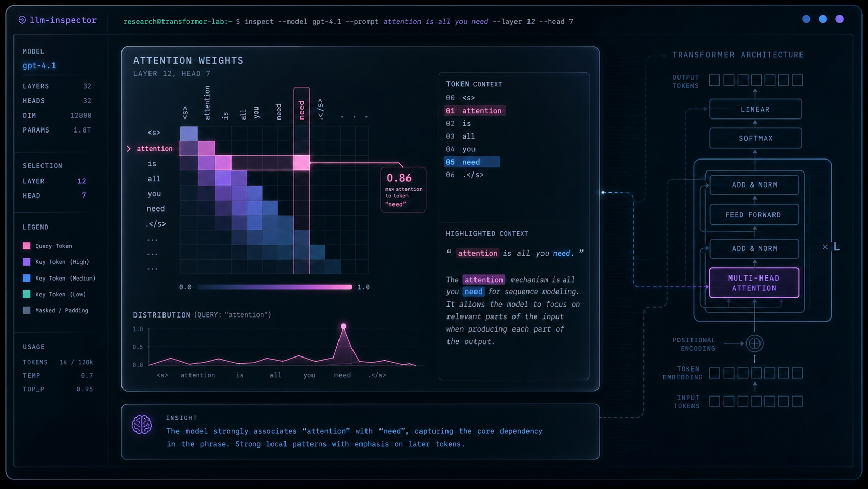Click the distribution peak marker at need

click(x=343, y=326)
